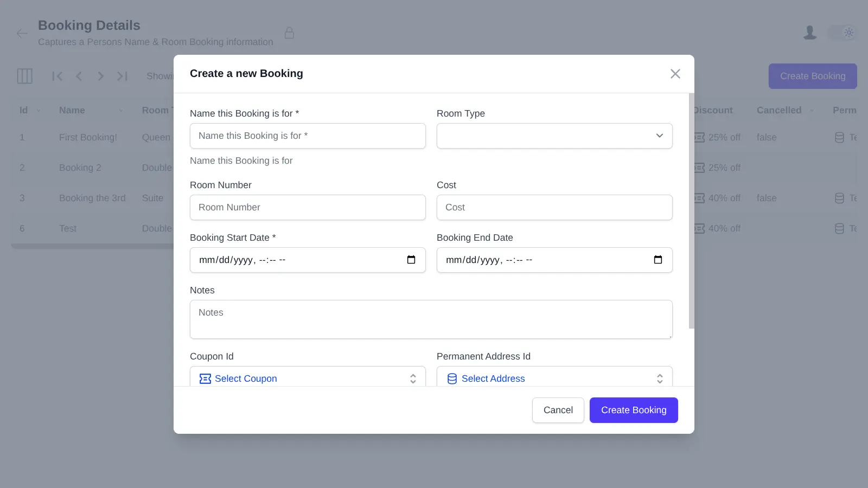
Task: Click the Booking Start Date field
Action: pyautogui.click(x=308, y=260)
